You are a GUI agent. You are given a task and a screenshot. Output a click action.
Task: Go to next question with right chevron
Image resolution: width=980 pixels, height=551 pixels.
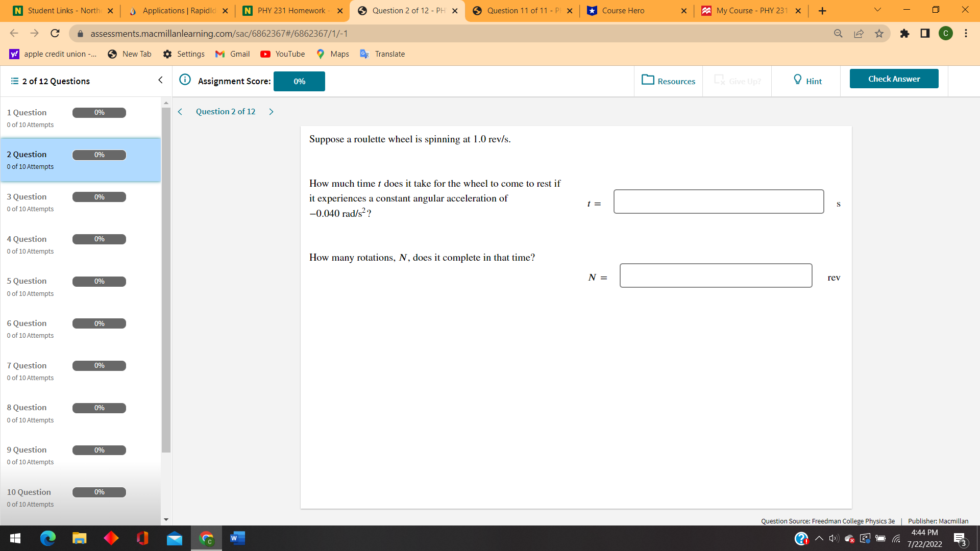click(271, 111)
